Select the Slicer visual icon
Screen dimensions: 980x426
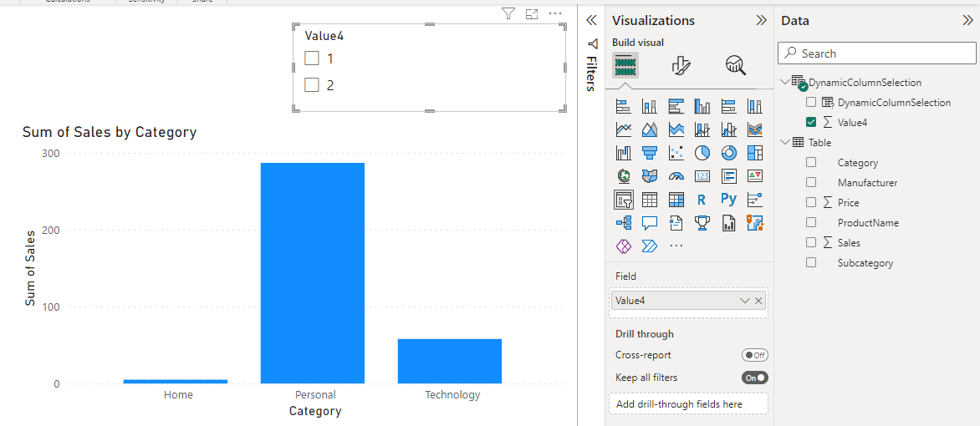623,200
